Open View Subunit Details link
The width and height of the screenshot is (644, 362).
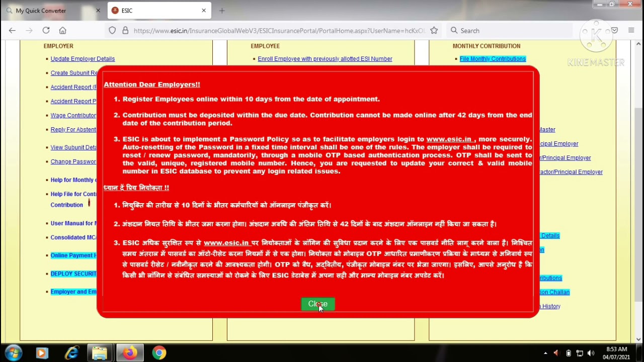tap(73, 147)
